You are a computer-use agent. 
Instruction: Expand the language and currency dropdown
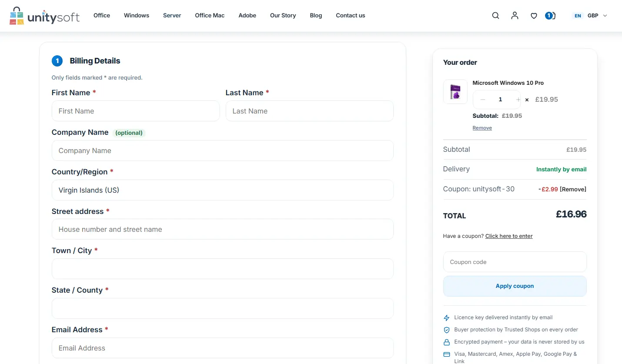point(590,16)
